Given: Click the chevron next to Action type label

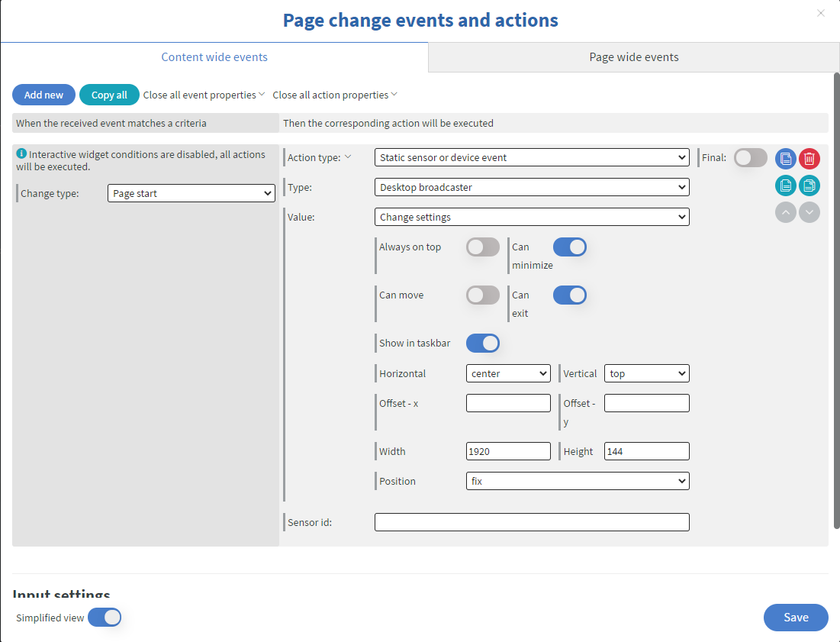Looking at the screenshot, I should [348, 157].
